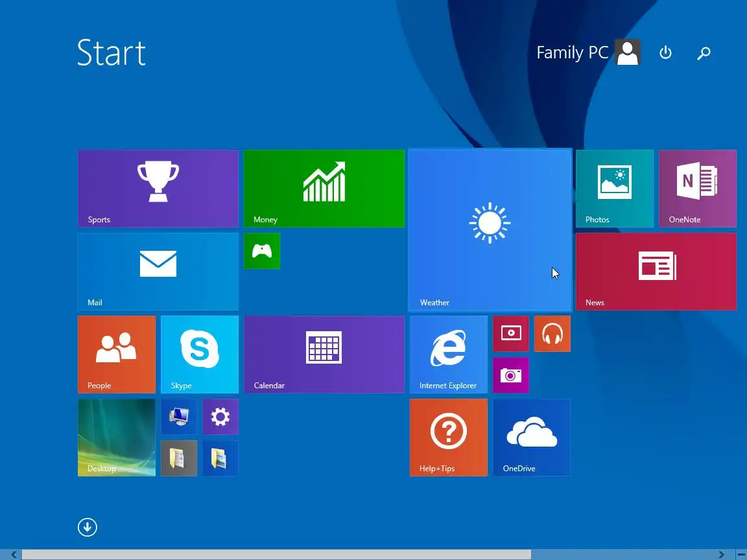Viewport: 747px width, 560px height.
Task: Open the People tile
Action: (x=117, y=355)
